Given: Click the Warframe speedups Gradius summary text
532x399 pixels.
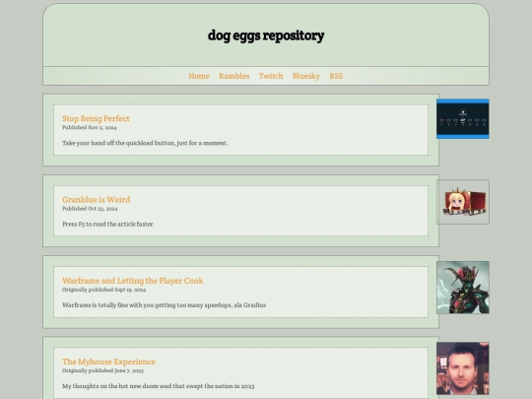Looking at the screenshot, I should tap(164, 305).
